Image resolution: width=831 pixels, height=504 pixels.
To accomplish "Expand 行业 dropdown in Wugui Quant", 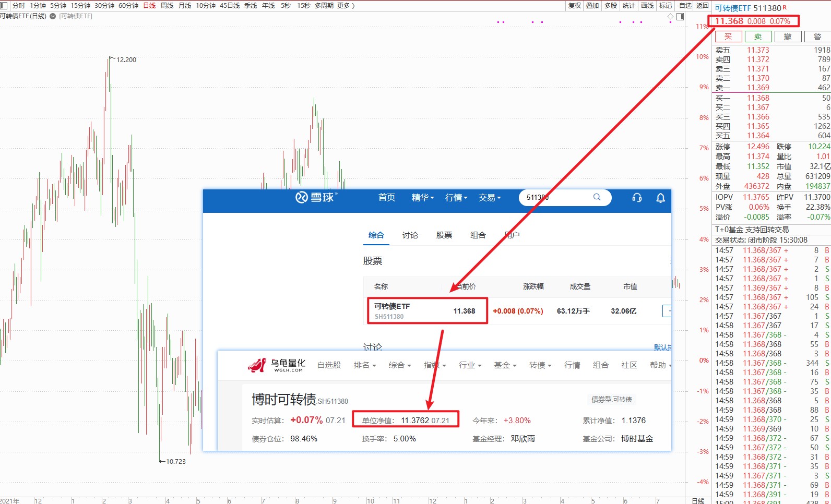I will (470, 365).
